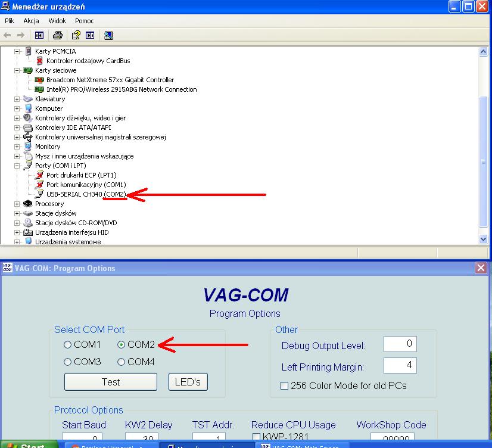Image resolution: width=492 pixels, height=448 pixels.
Task: Expand the Klawiatury node
Action: pos(17,99)
